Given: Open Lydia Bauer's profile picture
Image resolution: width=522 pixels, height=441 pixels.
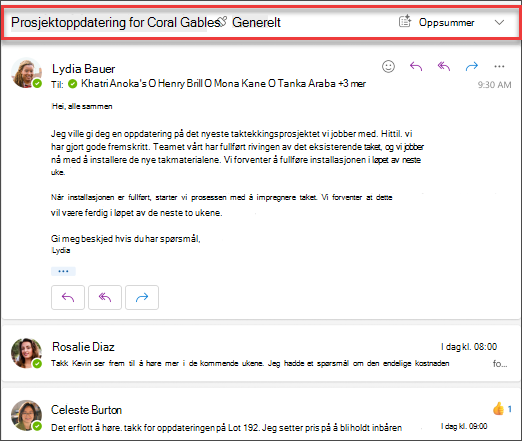Looking at the screenshot, I should 27,73.
